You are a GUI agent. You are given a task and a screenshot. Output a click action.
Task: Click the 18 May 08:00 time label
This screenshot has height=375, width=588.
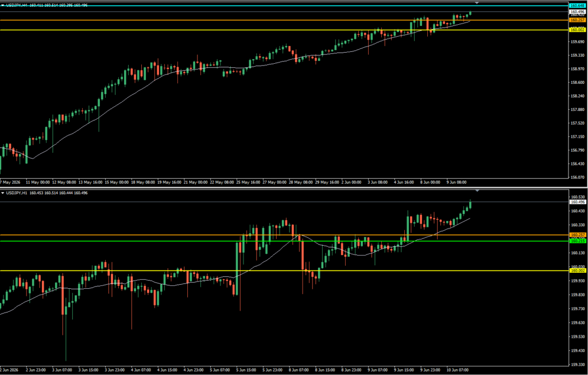(143, 182)
